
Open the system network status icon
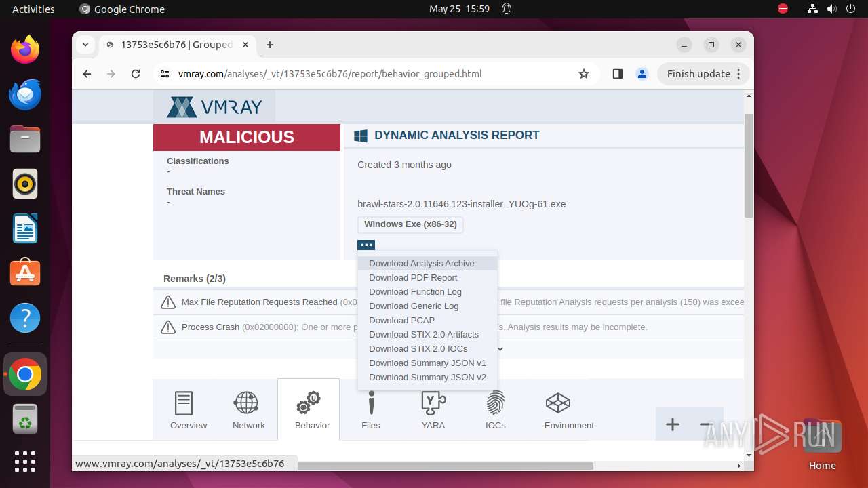click(812, 9)
